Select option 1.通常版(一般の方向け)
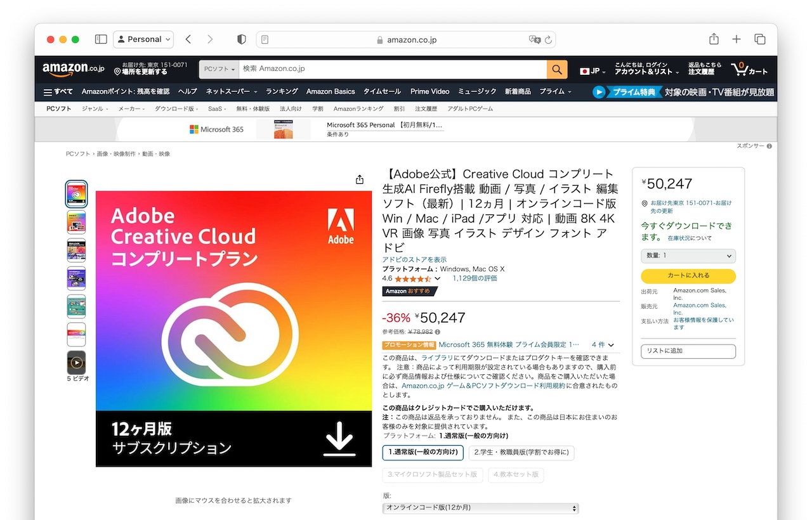This screenshot has height=520, width=812. (x=423, y=453)
